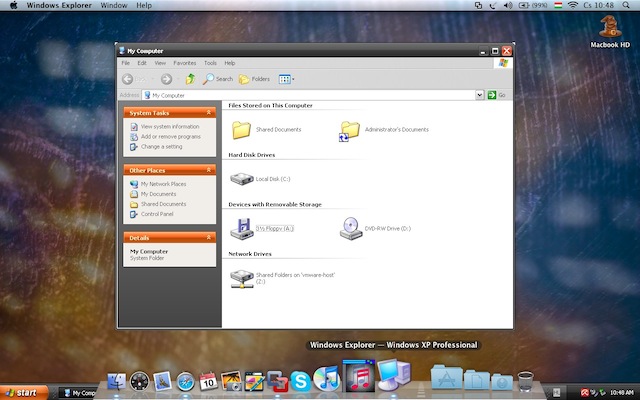Screen dimensions: 640x400
Task: Expand the Address bar dropdown
Action: [480, 95]
